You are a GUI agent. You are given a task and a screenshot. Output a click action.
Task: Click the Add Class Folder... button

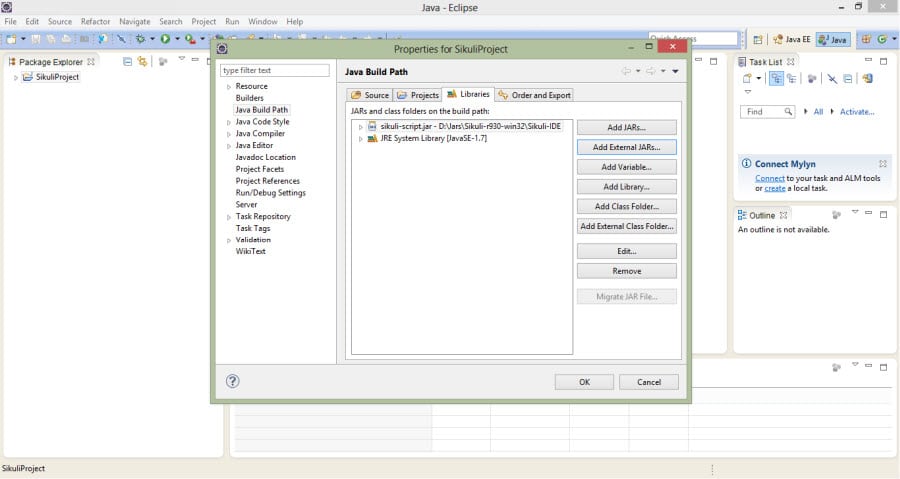click(x=627, y=207)
